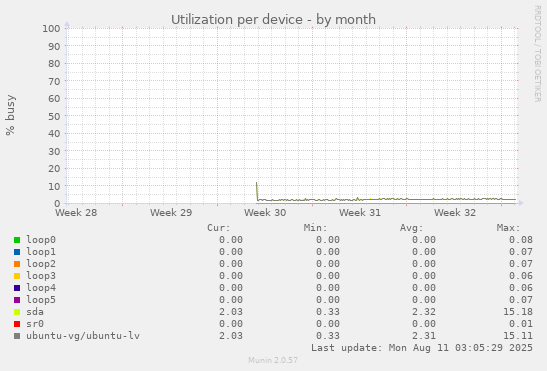
Task: Click the Week 32 axis label
Action: pos(455,213)
